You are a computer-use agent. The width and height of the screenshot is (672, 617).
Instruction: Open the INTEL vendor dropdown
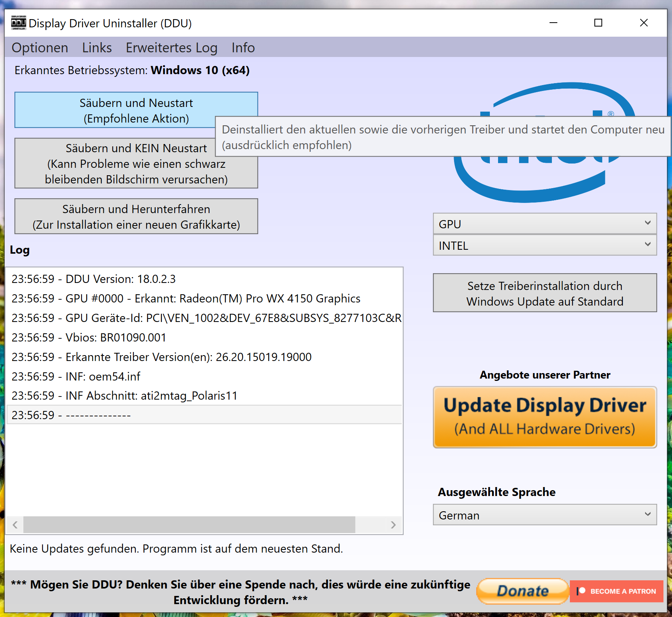(544, 245)
